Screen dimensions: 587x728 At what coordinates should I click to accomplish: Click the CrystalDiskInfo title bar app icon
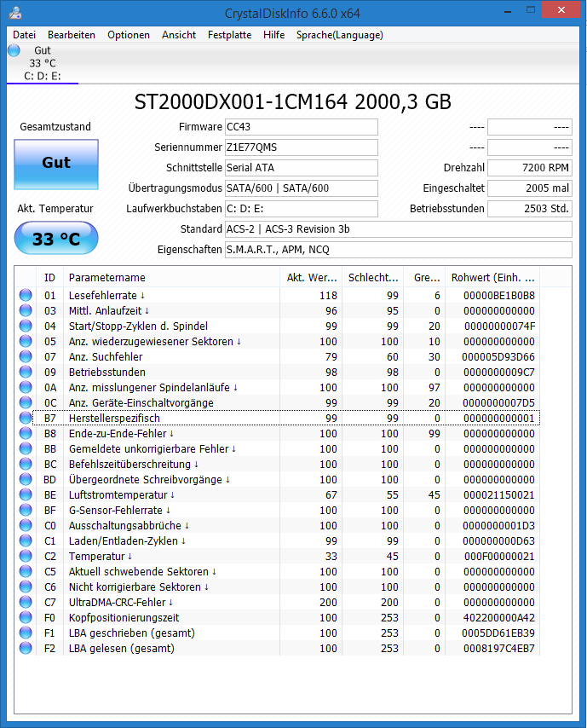(15, 13)
